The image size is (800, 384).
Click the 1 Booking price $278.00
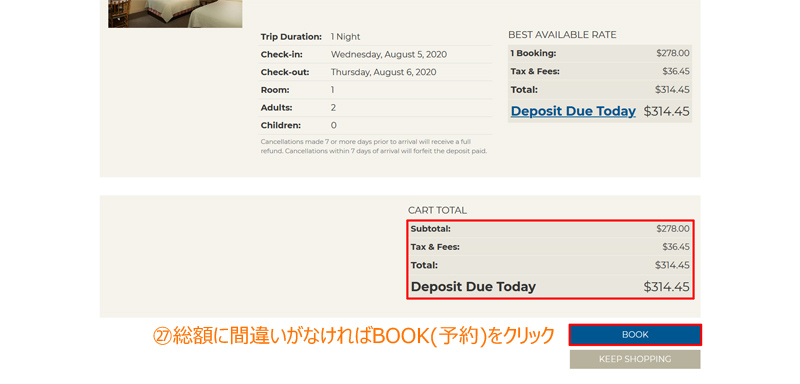[672, 53]
